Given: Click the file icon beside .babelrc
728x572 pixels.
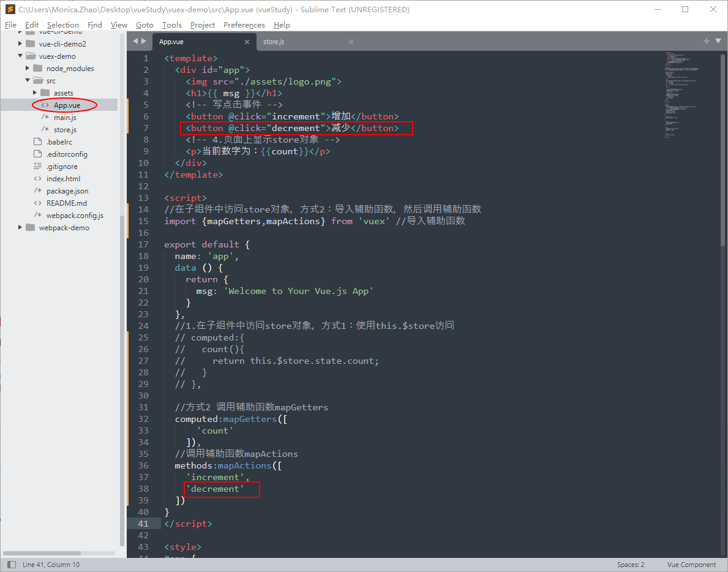Looking at the screenshot, I should click(x=38, y=141).
